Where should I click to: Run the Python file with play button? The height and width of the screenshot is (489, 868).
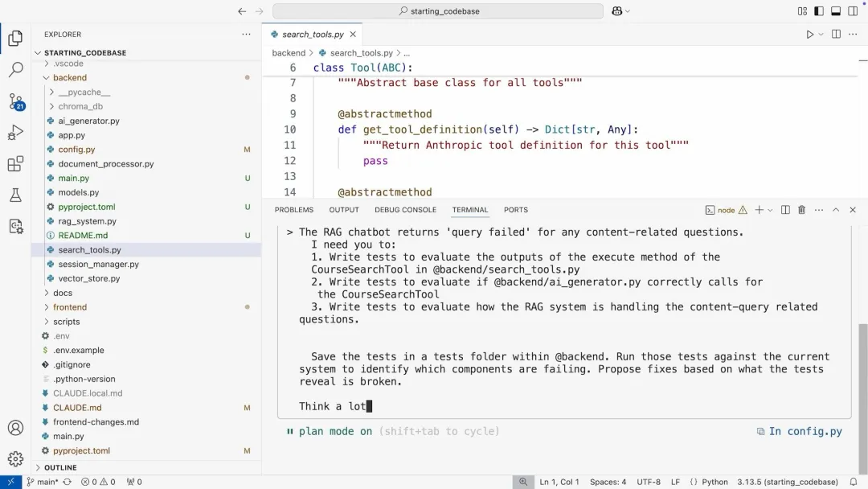[x=809, y=35]
